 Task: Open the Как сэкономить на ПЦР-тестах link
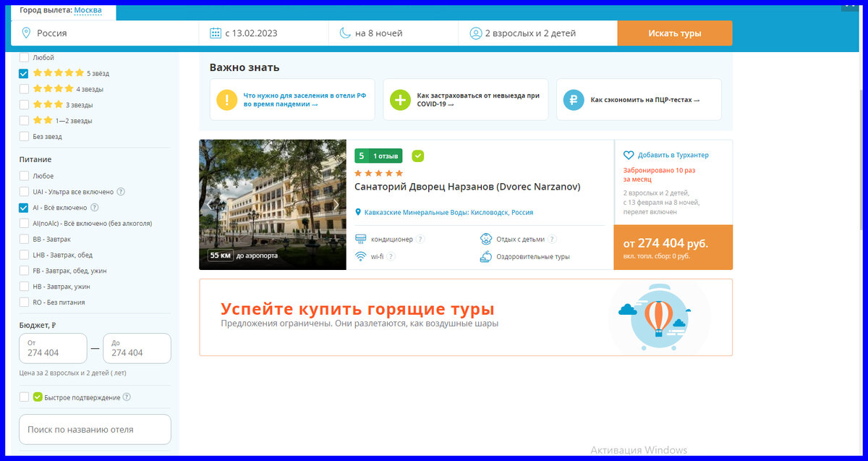[645, 100]
